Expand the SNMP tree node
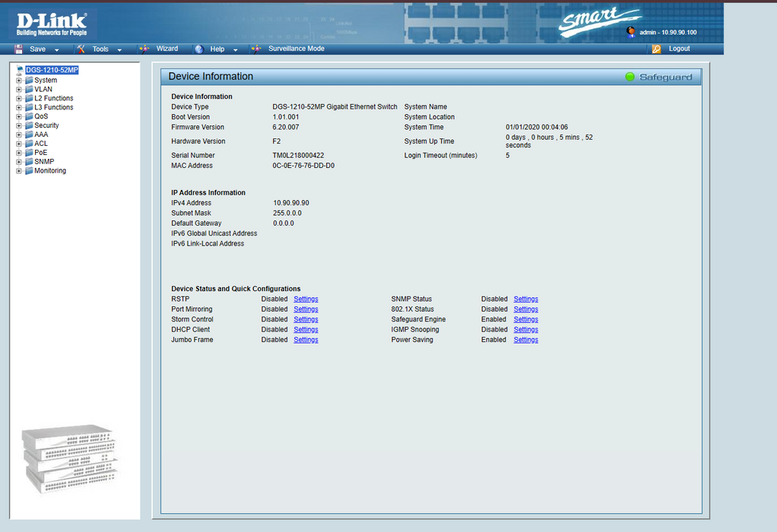This screenshot has width=777, height=532. point(19,162)
